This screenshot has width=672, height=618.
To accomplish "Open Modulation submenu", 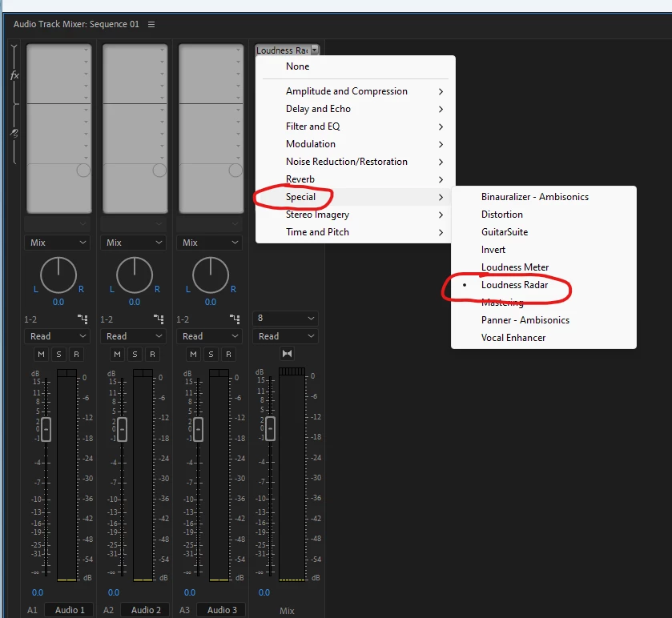I will tap(356, 144).
